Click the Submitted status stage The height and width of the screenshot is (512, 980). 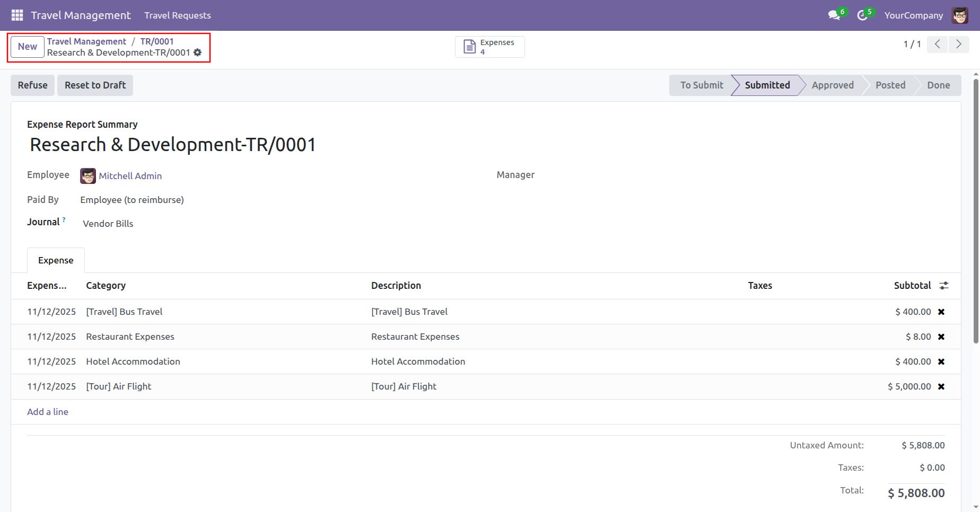pyautogui.click(x=767, y=85)
